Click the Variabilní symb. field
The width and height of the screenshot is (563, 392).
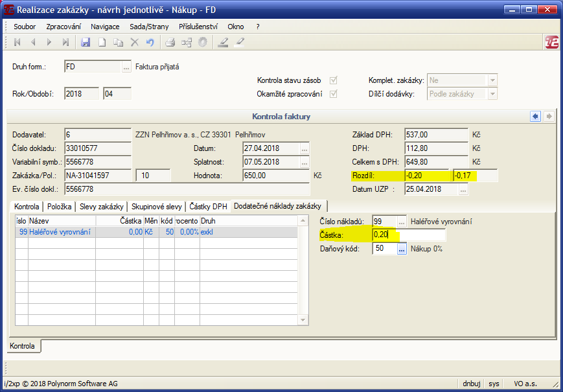click(x=98, y=162)
